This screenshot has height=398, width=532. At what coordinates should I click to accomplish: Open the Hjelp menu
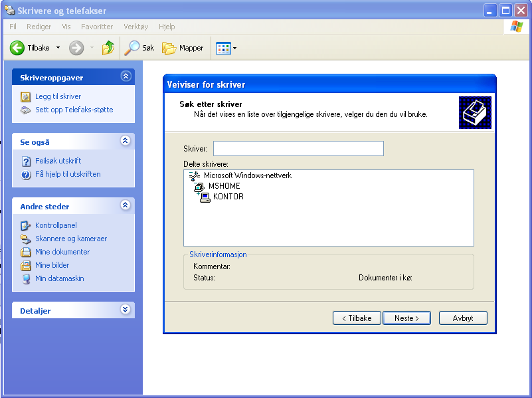pyautogui.click(x=167, y=27)
